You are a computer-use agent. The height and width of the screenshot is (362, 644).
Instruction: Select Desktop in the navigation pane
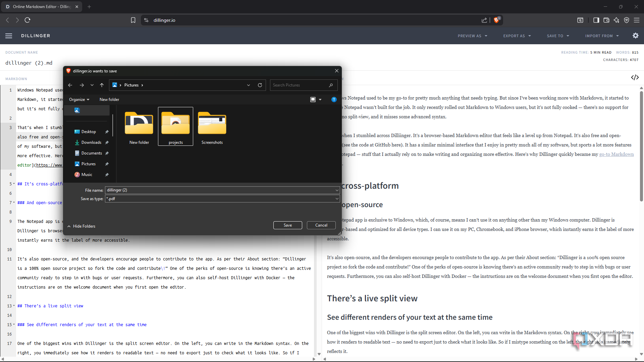tap(89, 132)
